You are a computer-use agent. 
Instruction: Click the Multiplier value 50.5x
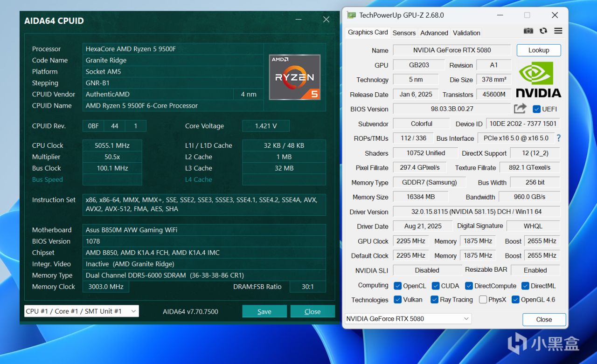(x=112, y=157)
